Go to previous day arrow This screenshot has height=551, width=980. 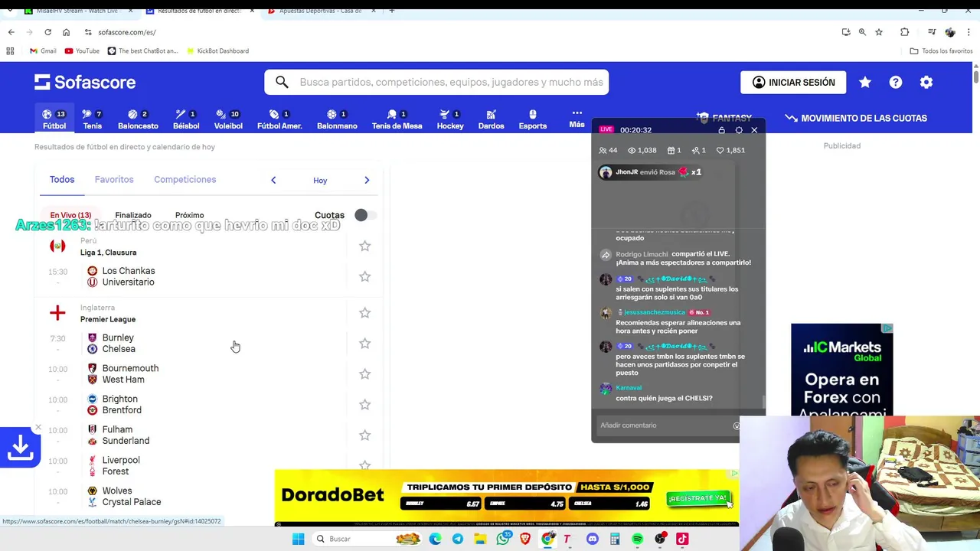click(273, 180)
